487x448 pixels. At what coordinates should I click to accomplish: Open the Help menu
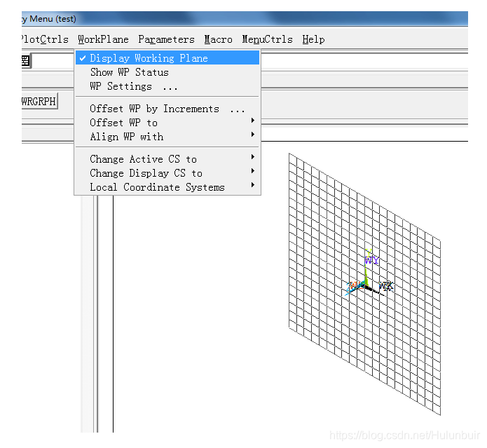pyautogui.click(x=313, y=39)
